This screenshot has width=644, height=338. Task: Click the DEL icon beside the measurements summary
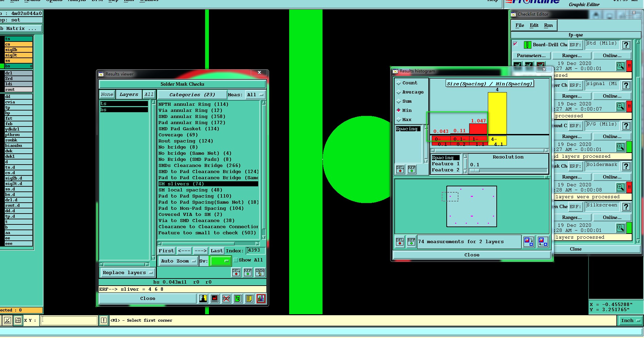pyautogui.click(x=400, y=242)
